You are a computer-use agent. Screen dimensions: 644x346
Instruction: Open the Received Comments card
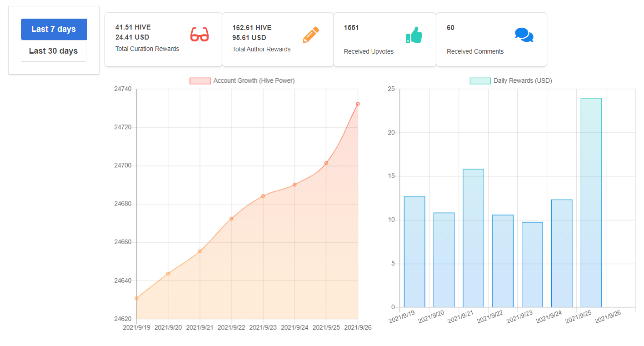[x=491, y=40]
